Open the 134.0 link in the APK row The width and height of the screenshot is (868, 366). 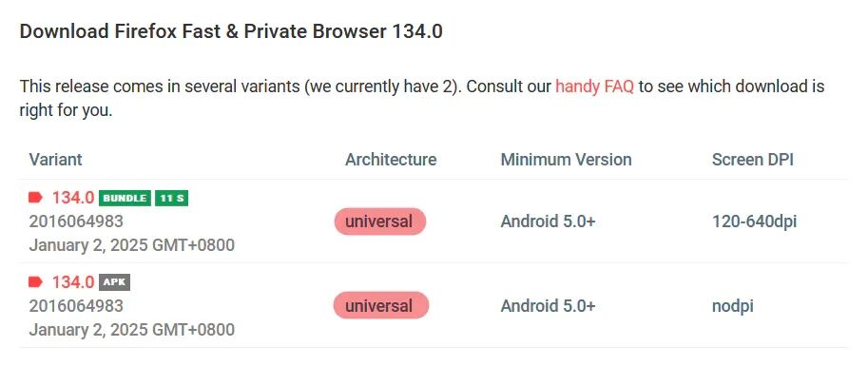click(x=73, y=282)
